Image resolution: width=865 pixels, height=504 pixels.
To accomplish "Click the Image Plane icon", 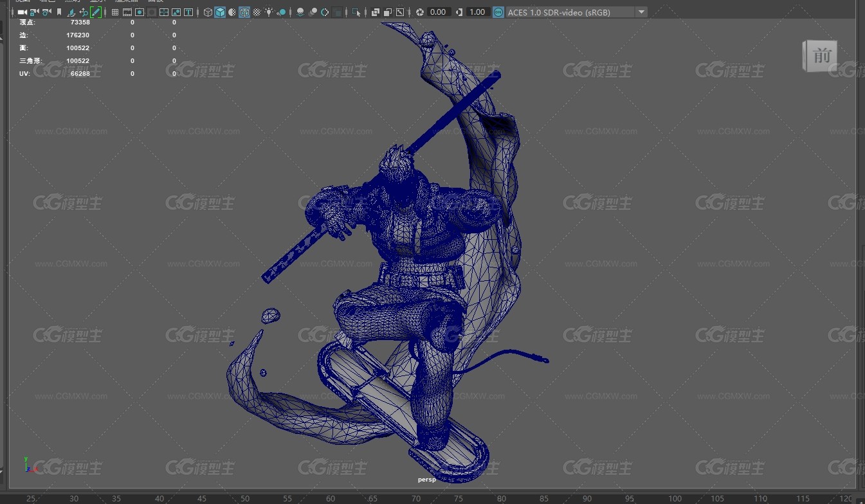I will click(71, 12).
